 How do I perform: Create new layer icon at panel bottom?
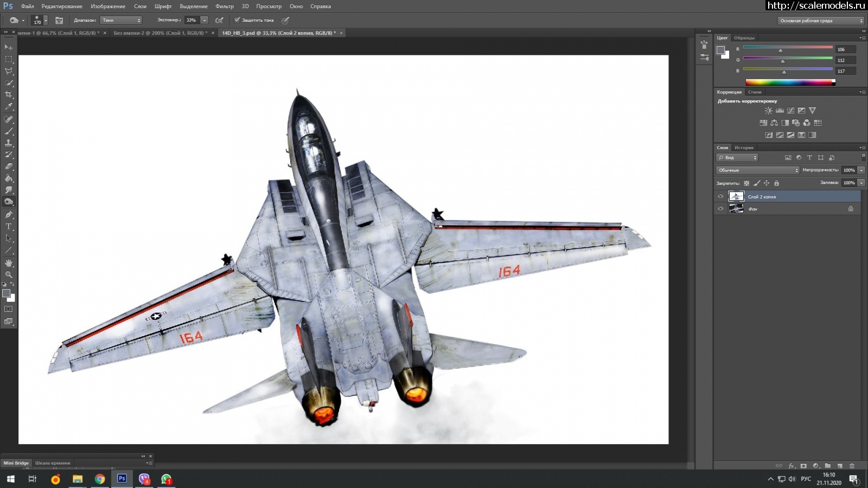coord(840,466)
